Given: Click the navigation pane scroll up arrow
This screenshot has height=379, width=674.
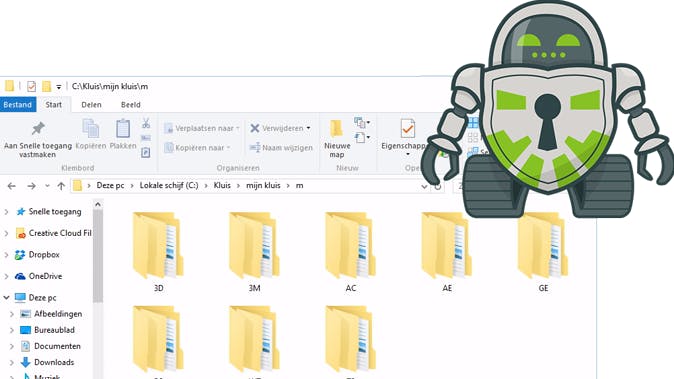Looking at the screenshot, I should pyautogui.click(x=98, y=205).
